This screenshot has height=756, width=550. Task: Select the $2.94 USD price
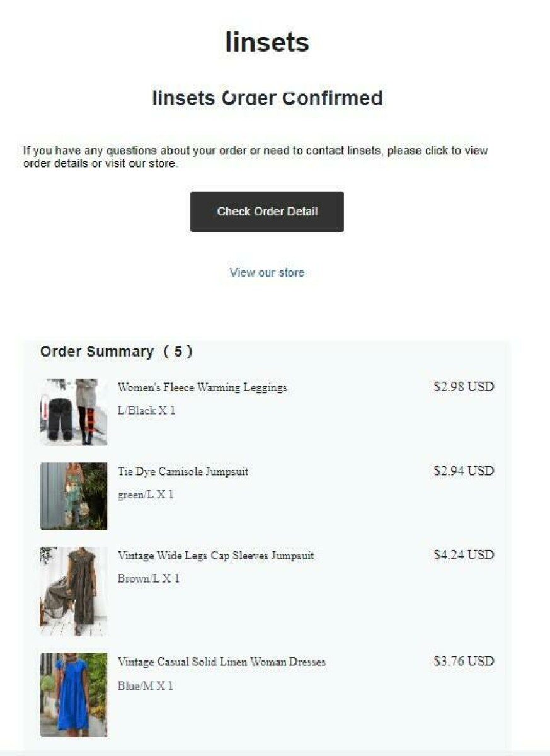tap(464, 471)
